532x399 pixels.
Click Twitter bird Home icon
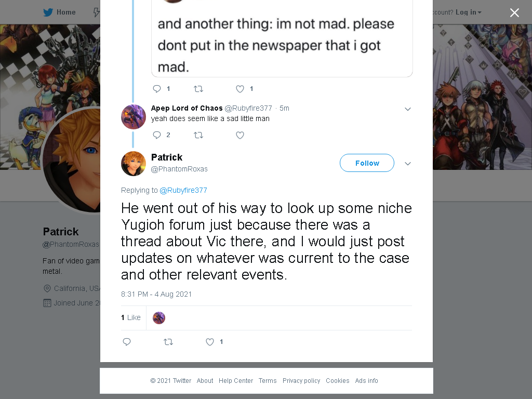click(48, 12)
